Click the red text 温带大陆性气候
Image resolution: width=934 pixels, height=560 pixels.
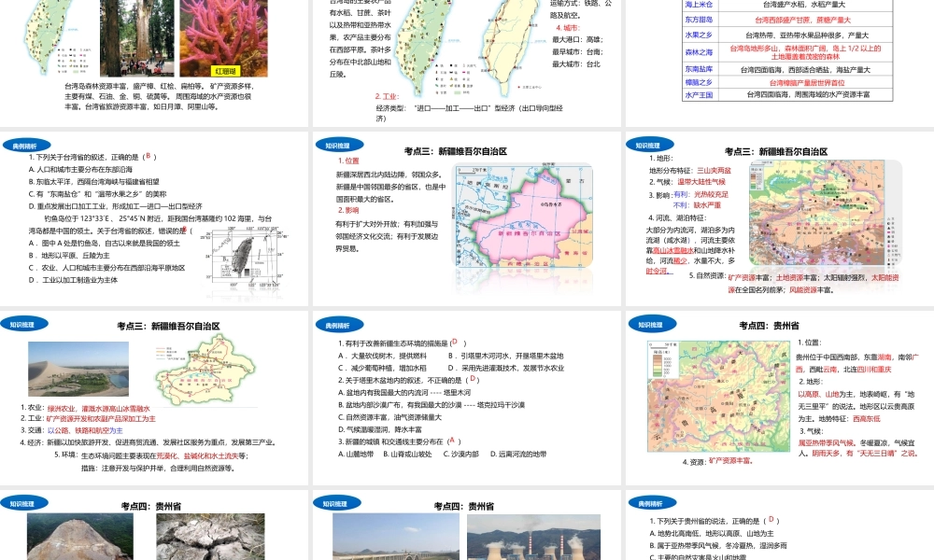[x=701, y=182]
